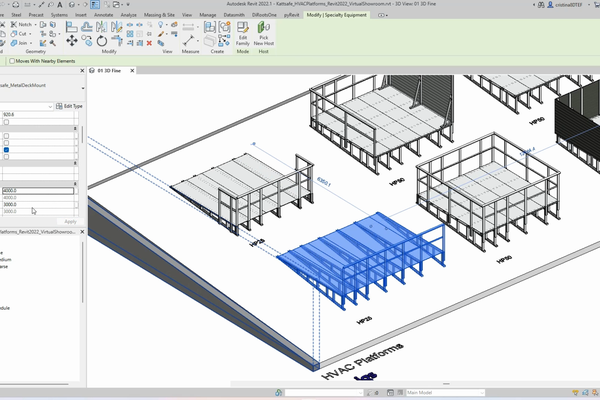Select the Measure Between Two References tool
This screenshot has width=600, height=400.
point(188,41)
